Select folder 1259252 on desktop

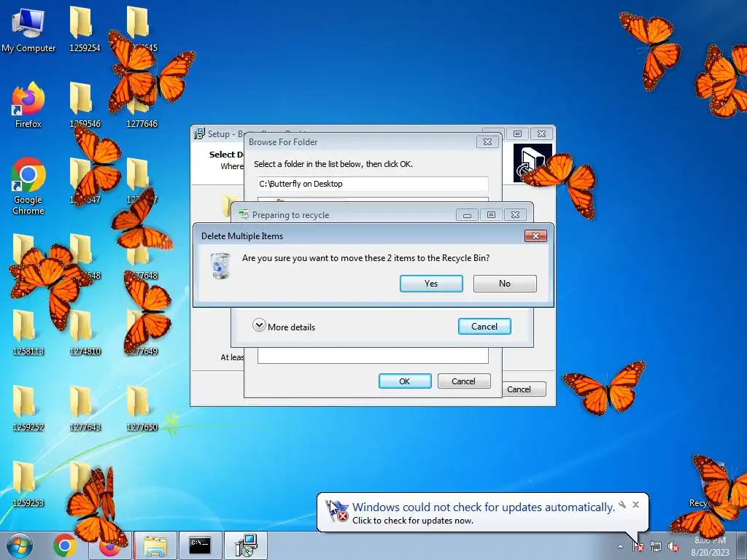pos(28,408)
